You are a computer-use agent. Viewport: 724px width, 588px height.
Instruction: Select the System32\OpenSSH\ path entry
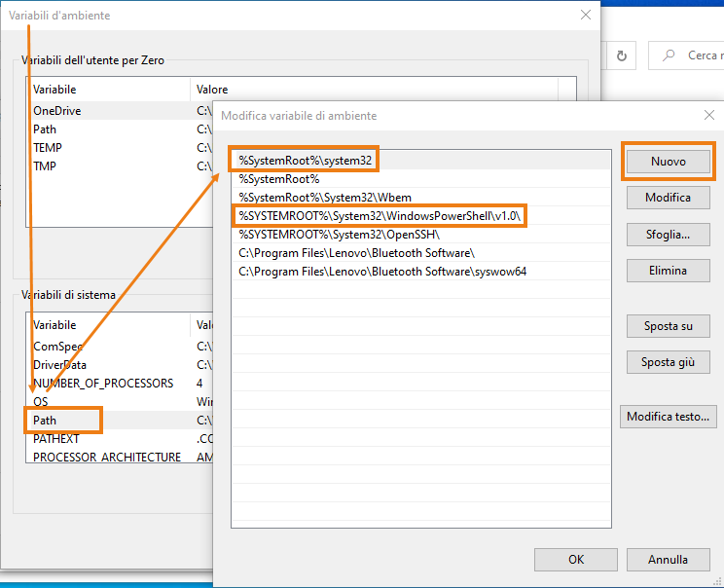[x=340, y=234]
